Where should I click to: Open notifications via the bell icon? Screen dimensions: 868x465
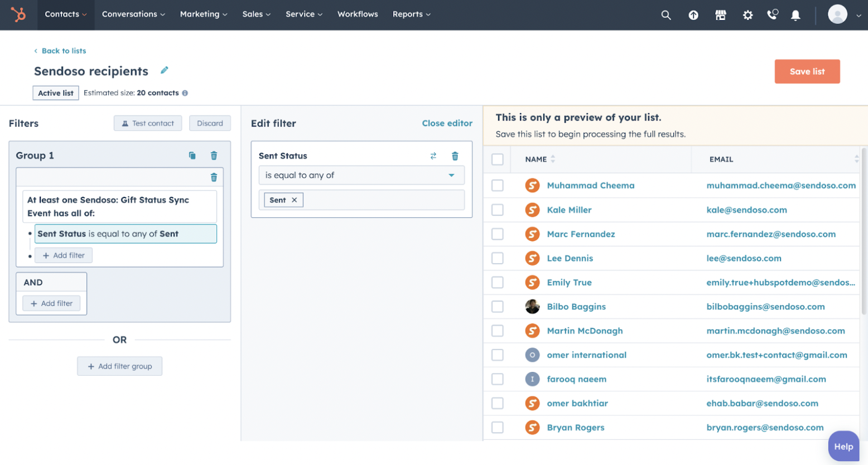pyautogui.click(x=796, y=15)
